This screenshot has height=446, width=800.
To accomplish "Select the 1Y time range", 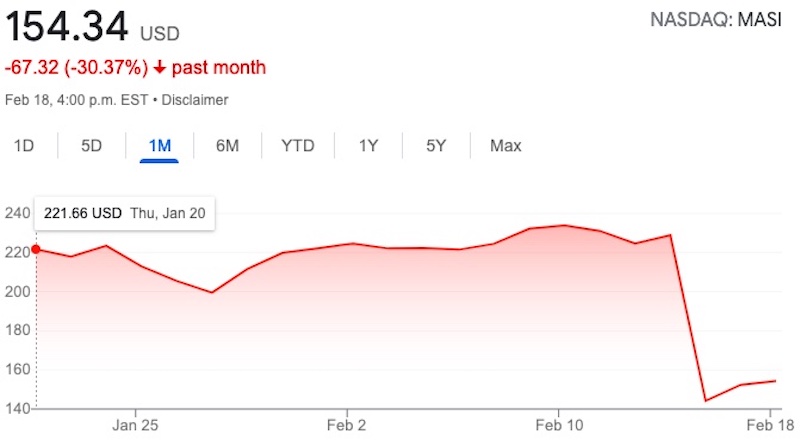I will [368, 146].
